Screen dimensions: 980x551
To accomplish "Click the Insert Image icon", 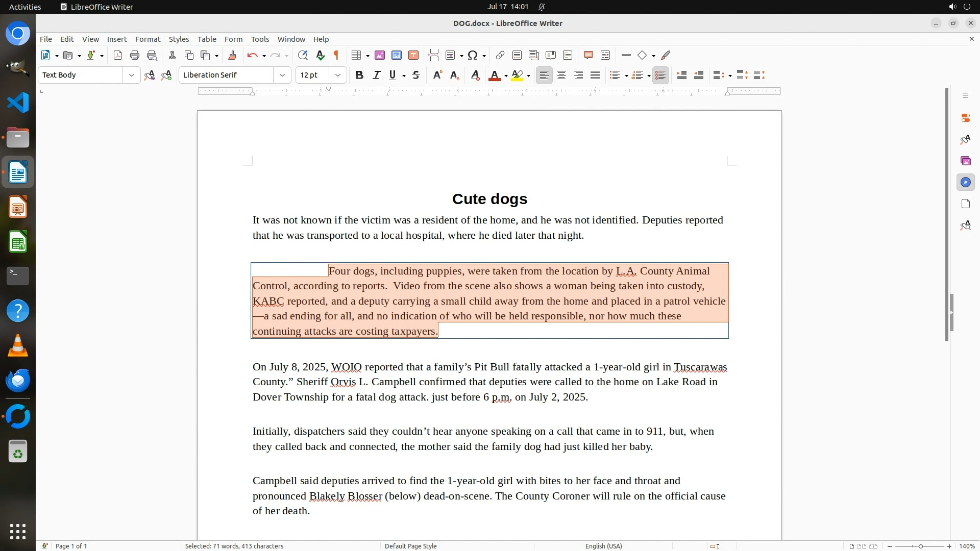I will coord(380,55).
